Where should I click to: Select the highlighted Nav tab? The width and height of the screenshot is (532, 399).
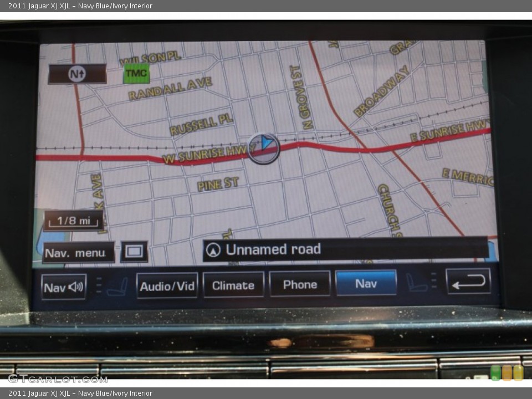coord(366,283)
